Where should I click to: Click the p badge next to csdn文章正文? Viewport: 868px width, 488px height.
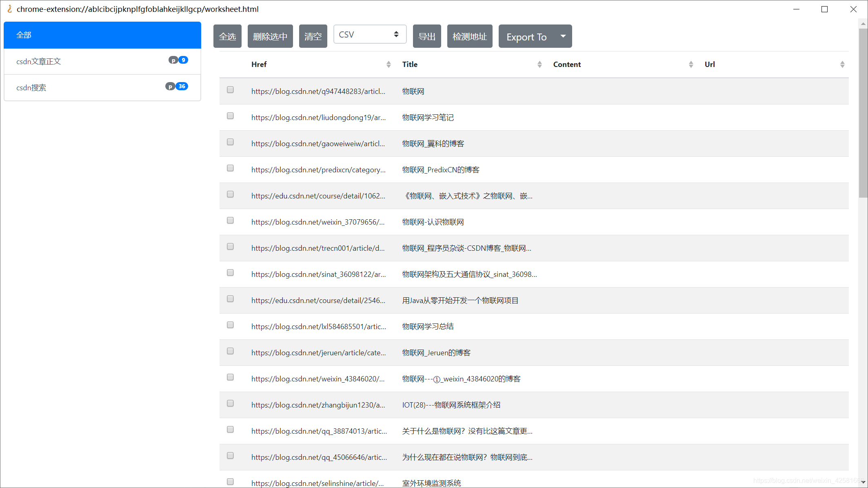coord(173,60)
